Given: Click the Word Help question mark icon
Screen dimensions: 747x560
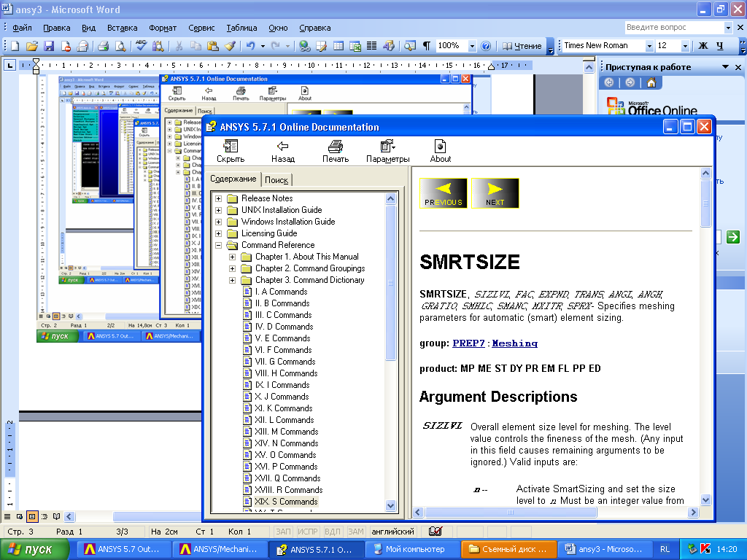Looking at the screenshot, I should coord(485,46).
